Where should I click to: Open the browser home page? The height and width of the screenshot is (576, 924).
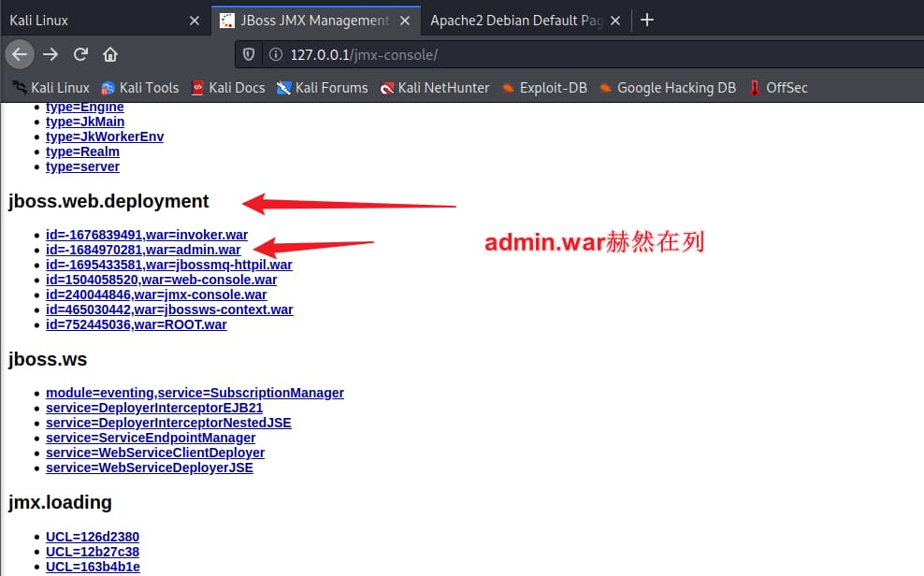(110, 55)
